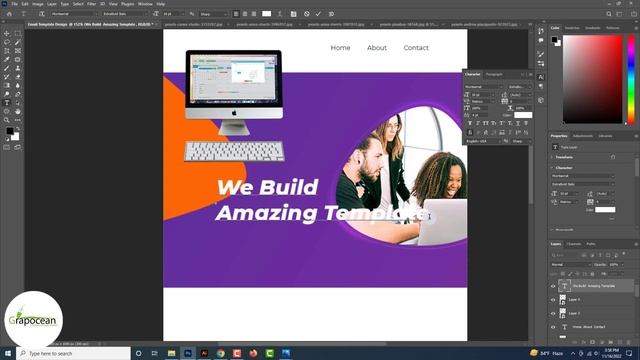Open the warped text dialog
Screen dimensions: 640x360
coord(280,14)
